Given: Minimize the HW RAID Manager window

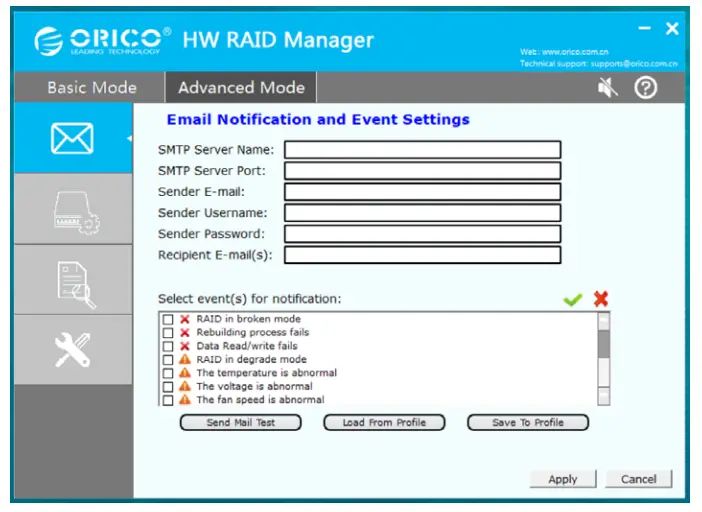Looking at the screenshot, I should (644, 28).
